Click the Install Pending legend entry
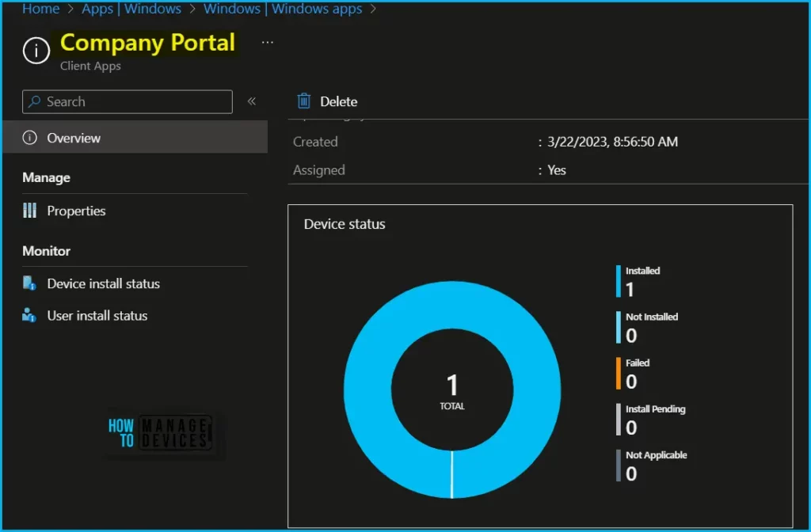This screenshot has height=532, width=811. coord(651,420)
